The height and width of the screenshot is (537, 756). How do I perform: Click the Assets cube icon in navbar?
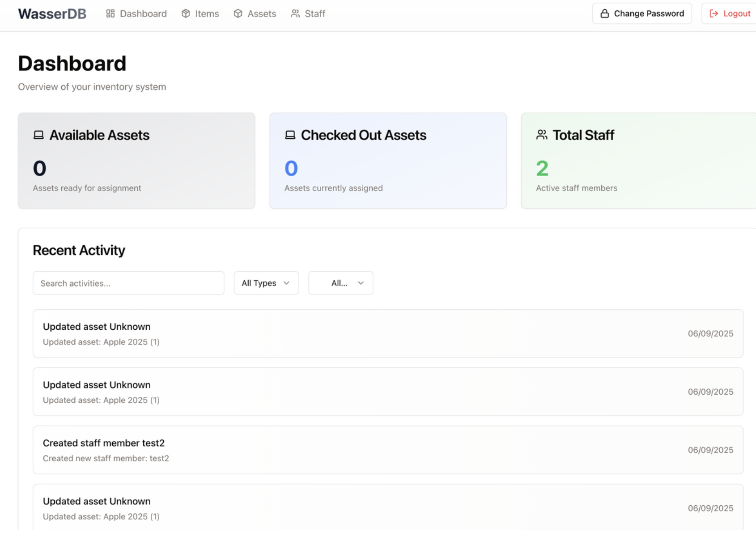[x=238, y=13]
